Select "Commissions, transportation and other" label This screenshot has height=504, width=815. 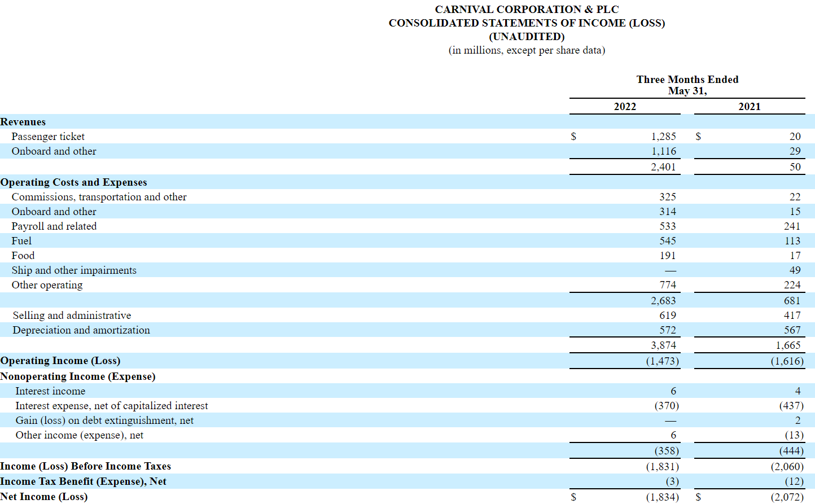(x=99, y=197)
